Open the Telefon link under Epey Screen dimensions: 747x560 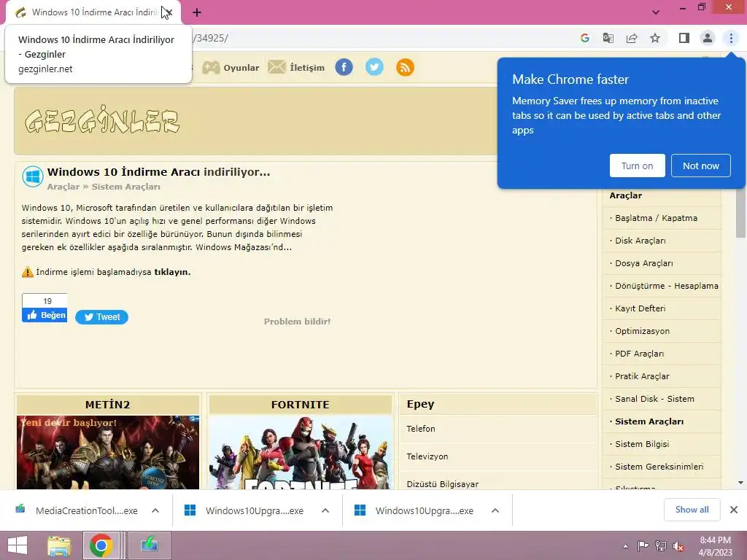pos(421,429)
